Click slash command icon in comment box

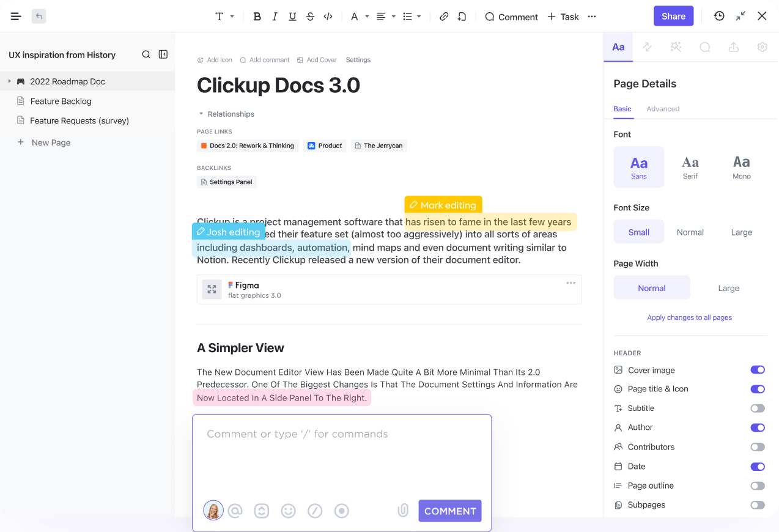tap(315, 511)
